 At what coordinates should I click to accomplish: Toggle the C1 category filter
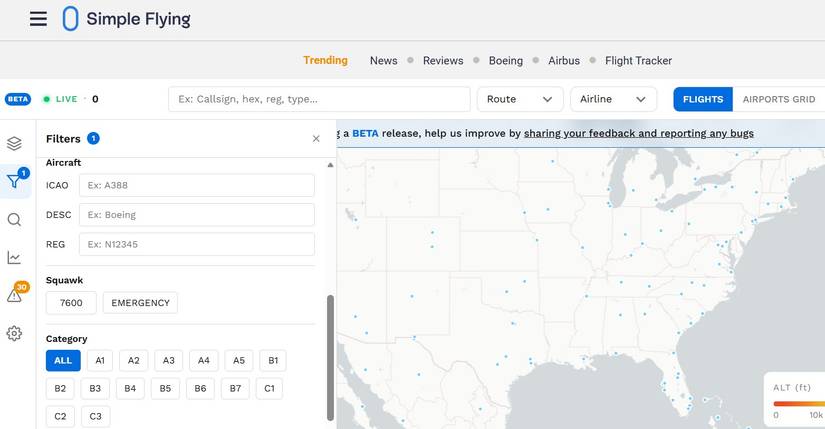(269, 388)
